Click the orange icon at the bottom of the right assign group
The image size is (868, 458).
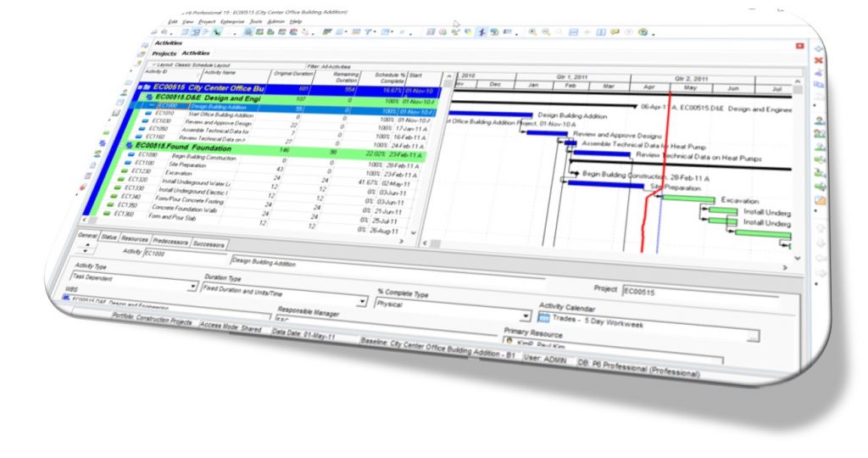coord(821,200)
